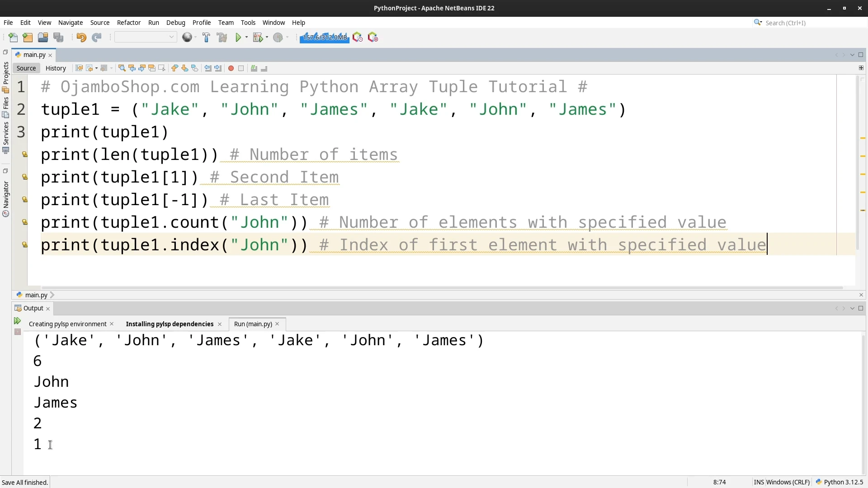This screenshot has width=868, height=488.
Task: Click the Stop square in Output panel
Action: (18, 332)
